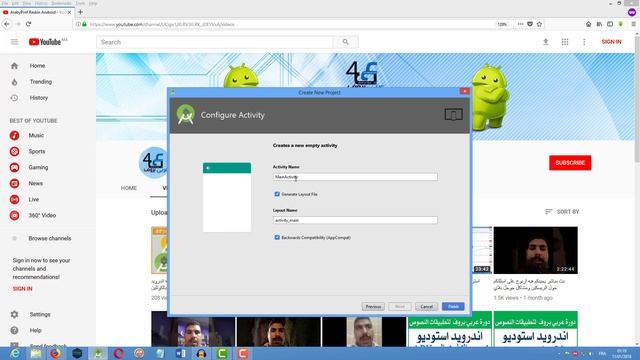640x360 pixels.
Task: Click the Finish button
Action: point(453,307)
